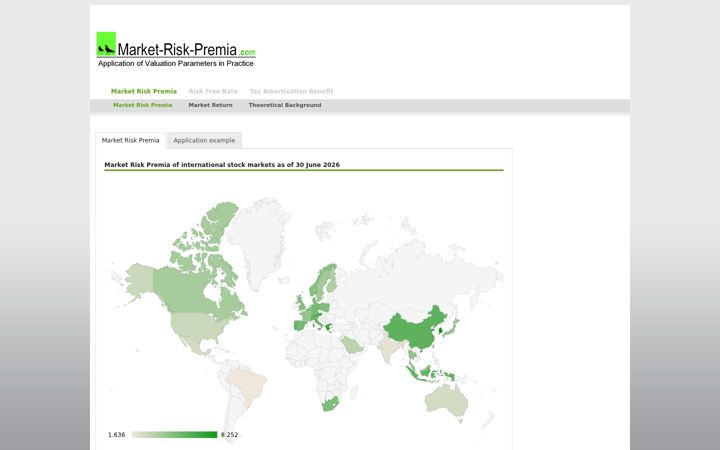
Task: Switch to the Application example tab
Action: 204,140
